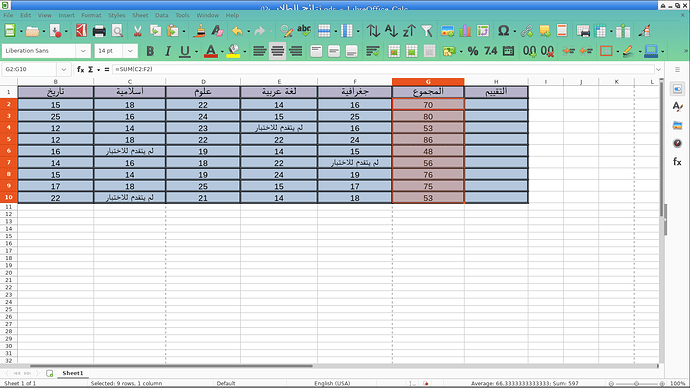The image size is (690, 388).
Task: Open the File menu
Action: pyautogui.click(x=8, y=15)
